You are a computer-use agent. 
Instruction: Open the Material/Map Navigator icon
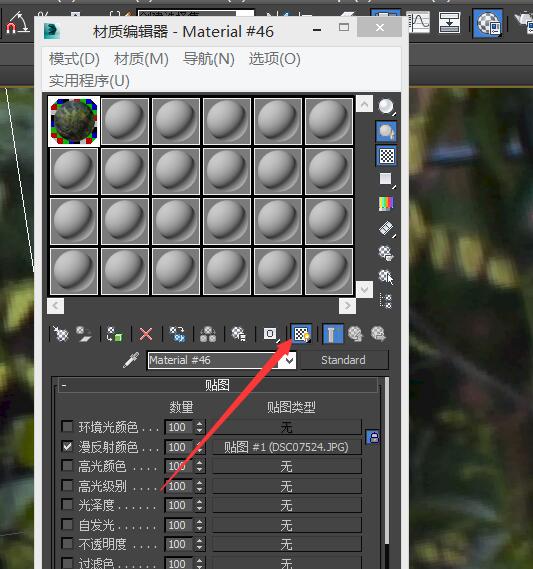386,301
